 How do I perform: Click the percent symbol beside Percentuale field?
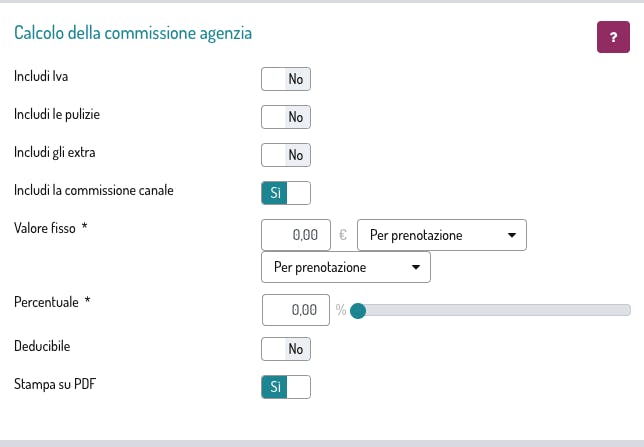tap(341, 310)
